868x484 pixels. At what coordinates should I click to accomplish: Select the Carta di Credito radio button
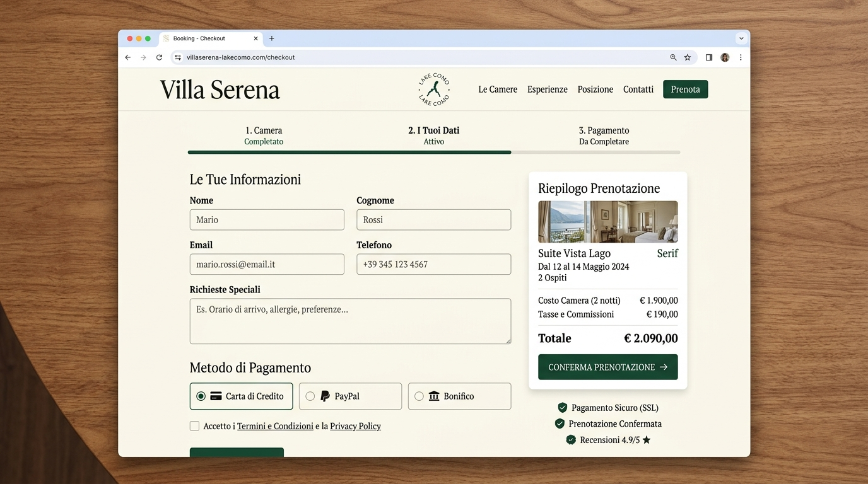point(201,396)
